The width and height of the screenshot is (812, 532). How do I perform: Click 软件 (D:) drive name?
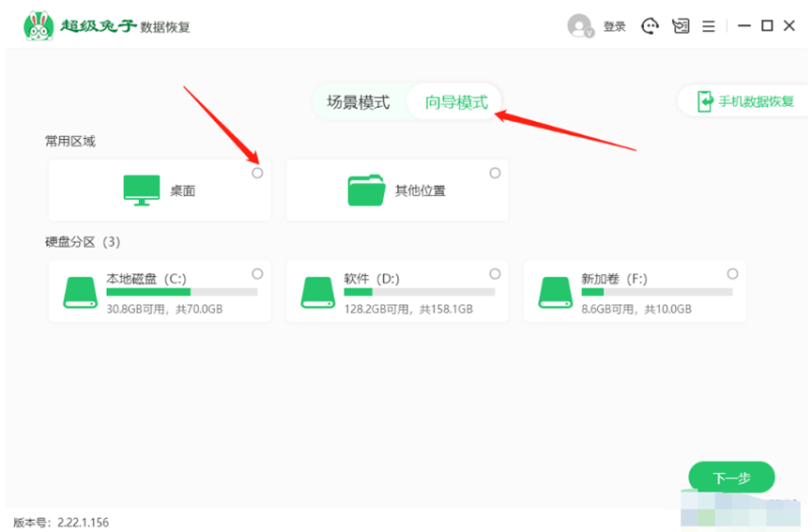pos(372,279)
